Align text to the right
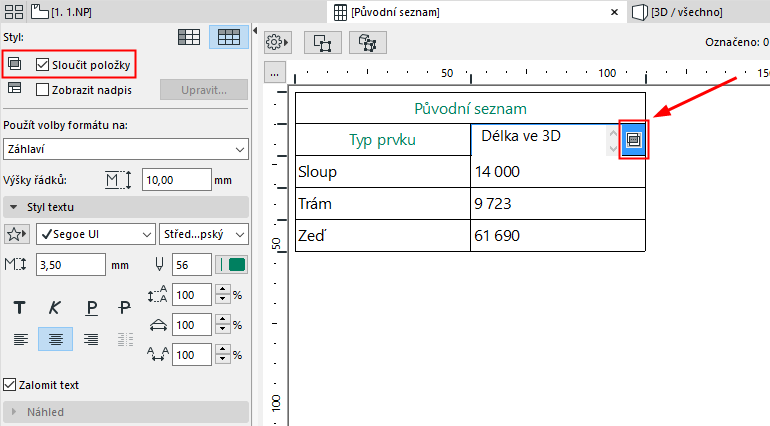 tap(91, 339)
